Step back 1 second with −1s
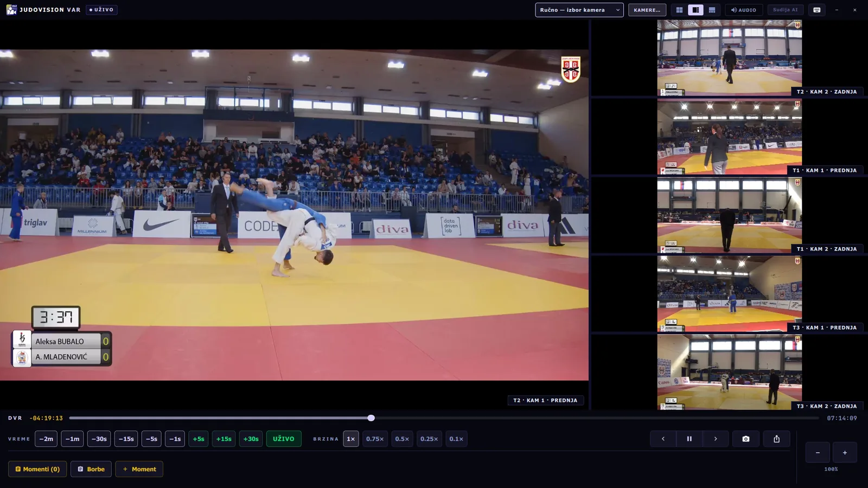The width and height of the screenshot is (868, 488). coord(175,439)
